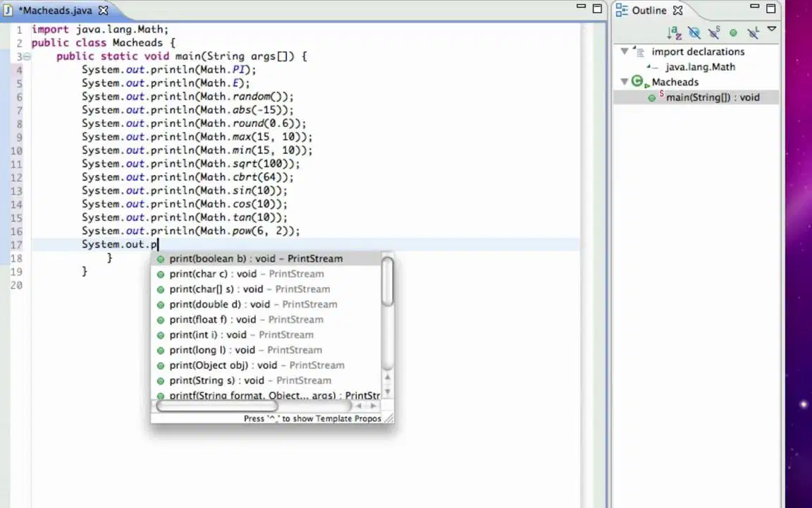
Task: Collapse the import declarations node
Action: pos(625,52)
